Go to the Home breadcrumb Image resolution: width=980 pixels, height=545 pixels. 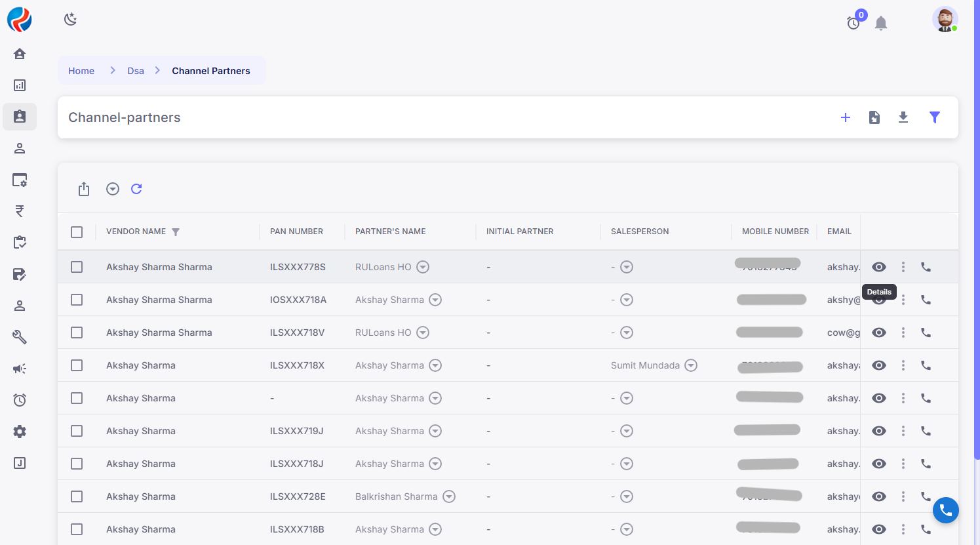[81, 71]
